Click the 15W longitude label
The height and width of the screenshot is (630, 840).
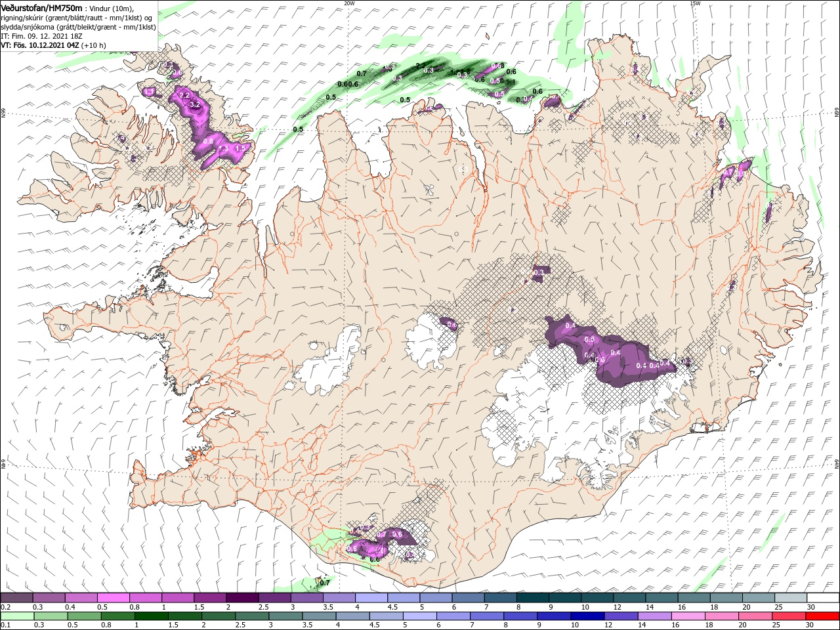coord(695,3)
